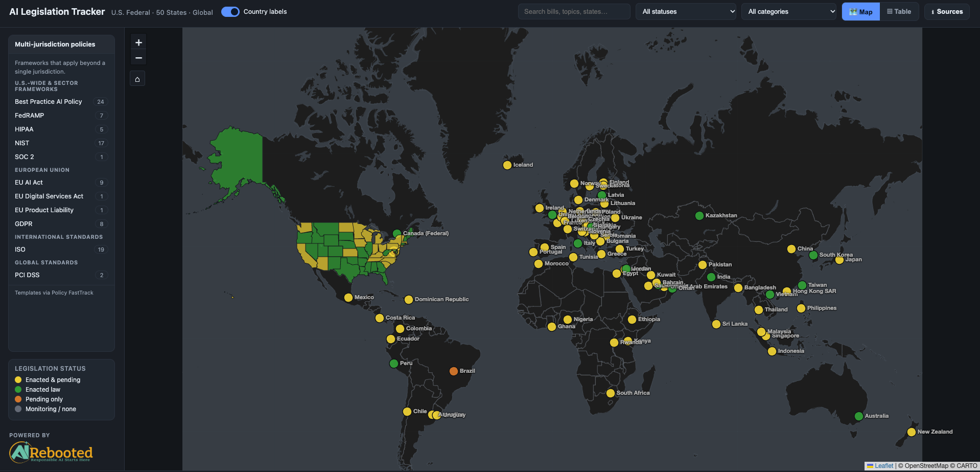Viewport: 980px width, 472px height.
Task: Select the HIPAA framework entry
Action: [x=61, y=129]
